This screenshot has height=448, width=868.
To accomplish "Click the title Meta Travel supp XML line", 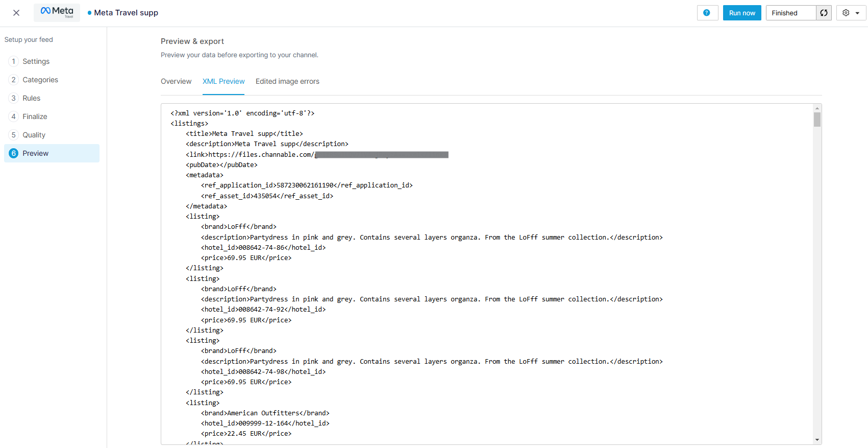I will [244, 133].
